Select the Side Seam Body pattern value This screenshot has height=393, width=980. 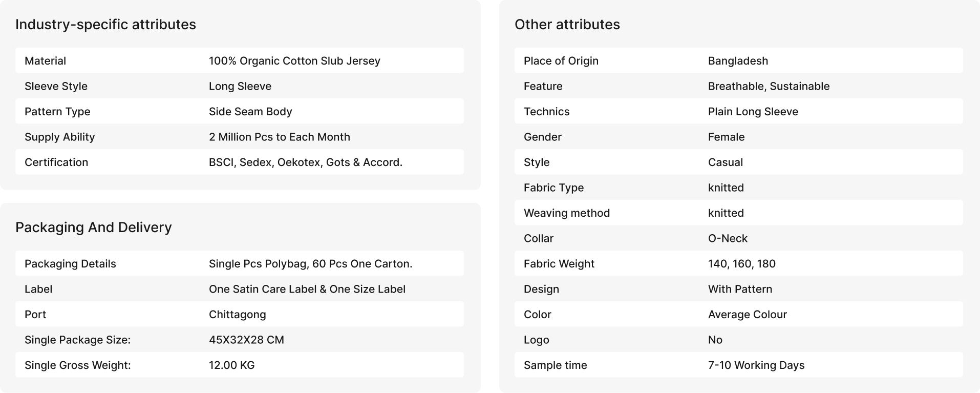pos(250,112)
